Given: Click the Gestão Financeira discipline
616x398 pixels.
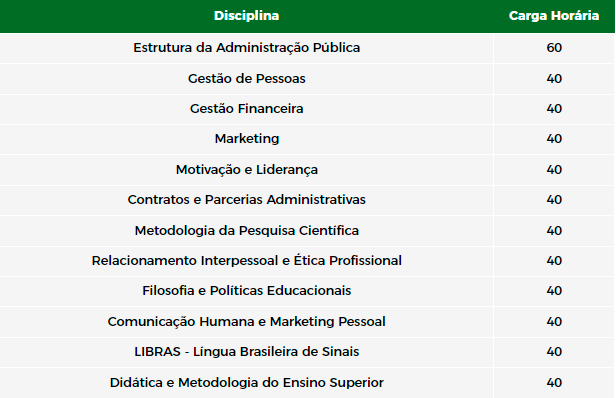Looking at the screenshot, I should (246, 108).
